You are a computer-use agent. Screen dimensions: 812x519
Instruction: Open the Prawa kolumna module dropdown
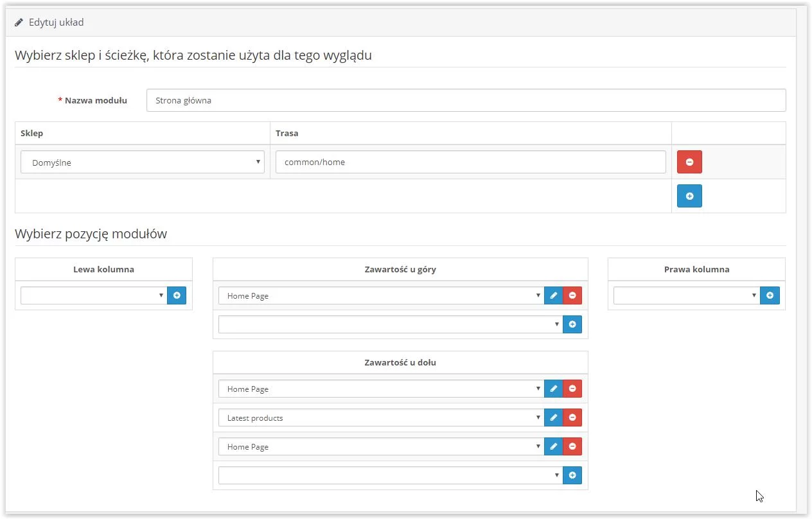tap(687, 295)
